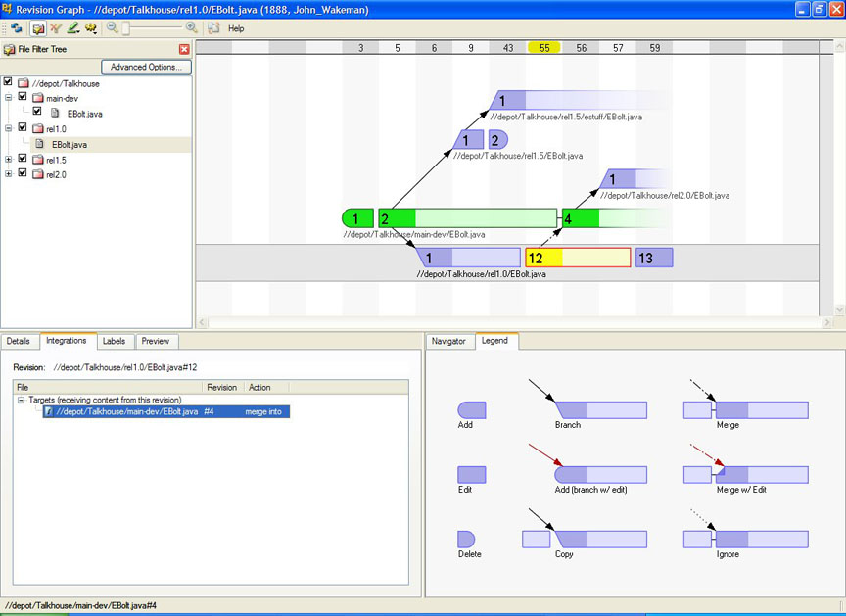Click the zoom slider handle
Viewport: 846px width, 616px height.
click(x=124, y=27)
